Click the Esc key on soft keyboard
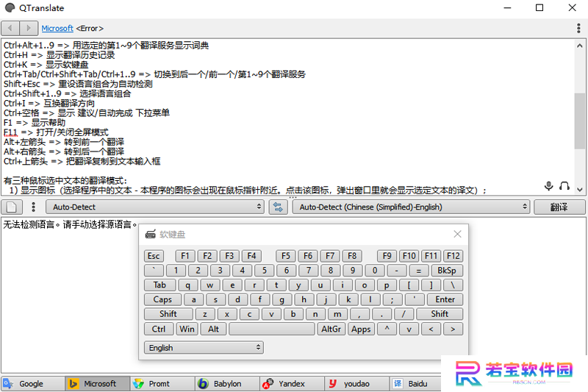Viewport: 588px width, 392px height. (x=154, y=256)
